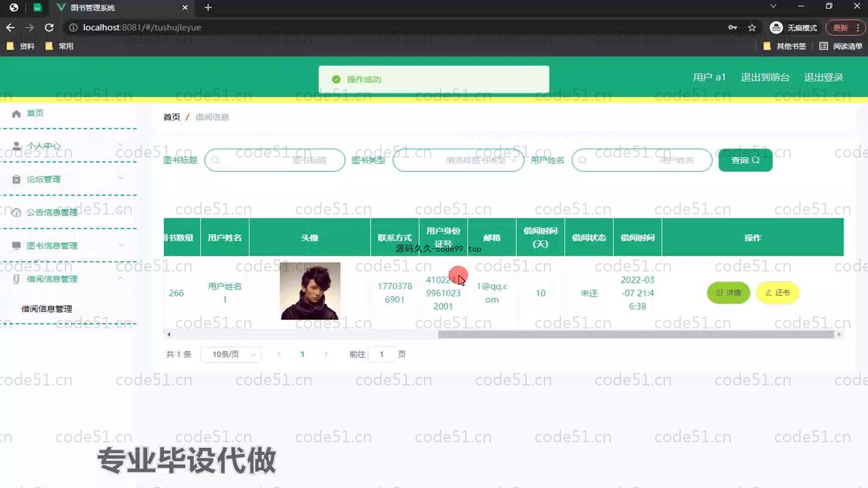Close the 图书管理系统 tab

(185, 8)
